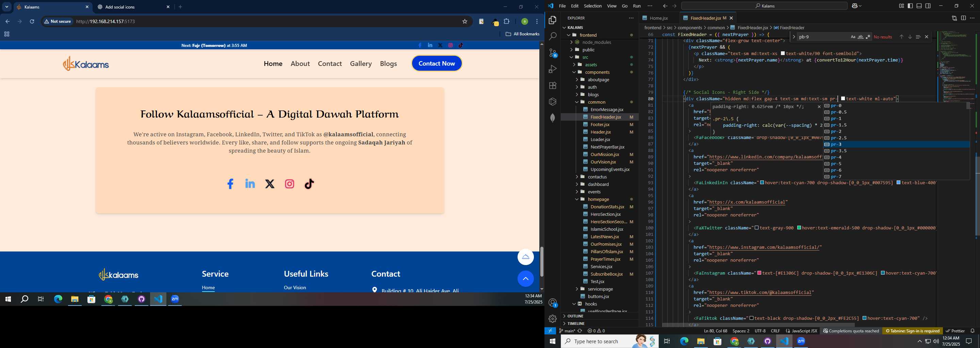Open the Run menu in VS Code
The image size is (980, 348).
point(637,6)
